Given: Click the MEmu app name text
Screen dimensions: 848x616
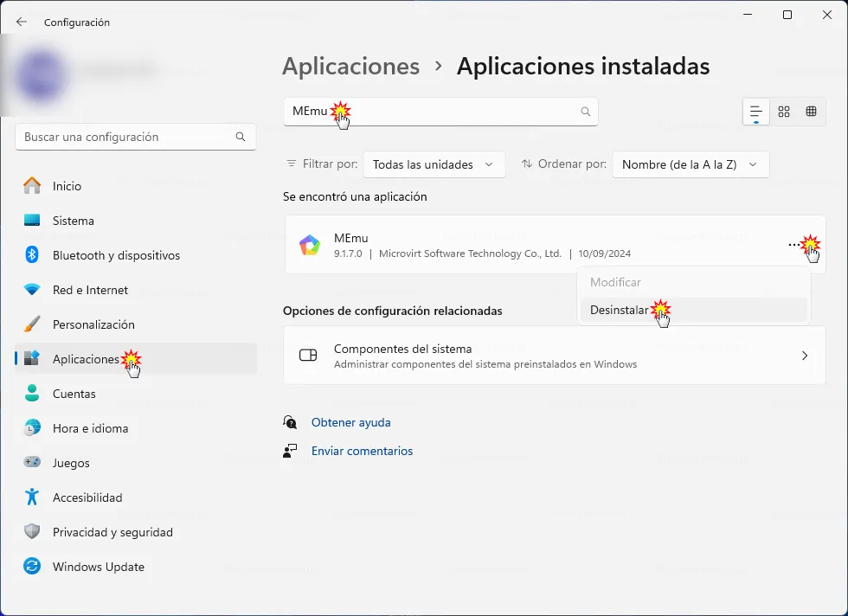Looking at the screenshot, I should click(x=351, y=238).
